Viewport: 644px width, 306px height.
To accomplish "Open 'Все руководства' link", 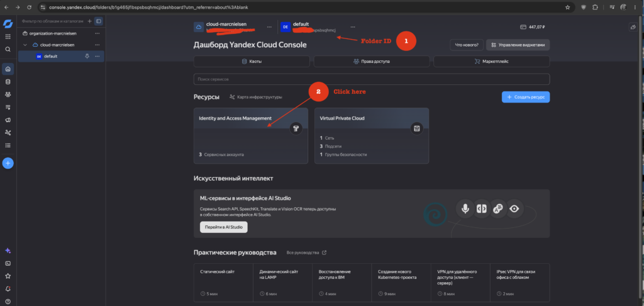I will (x=307, y=252).
